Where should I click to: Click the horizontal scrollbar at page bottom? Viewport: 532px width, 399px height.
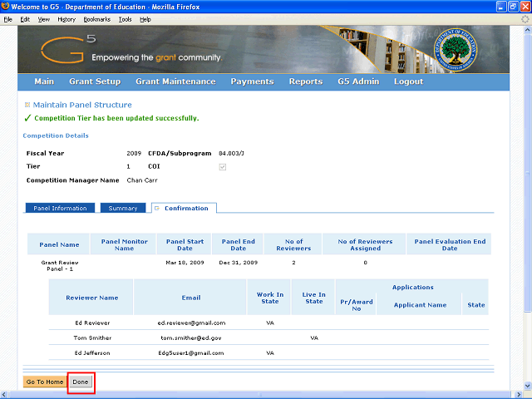249,394
